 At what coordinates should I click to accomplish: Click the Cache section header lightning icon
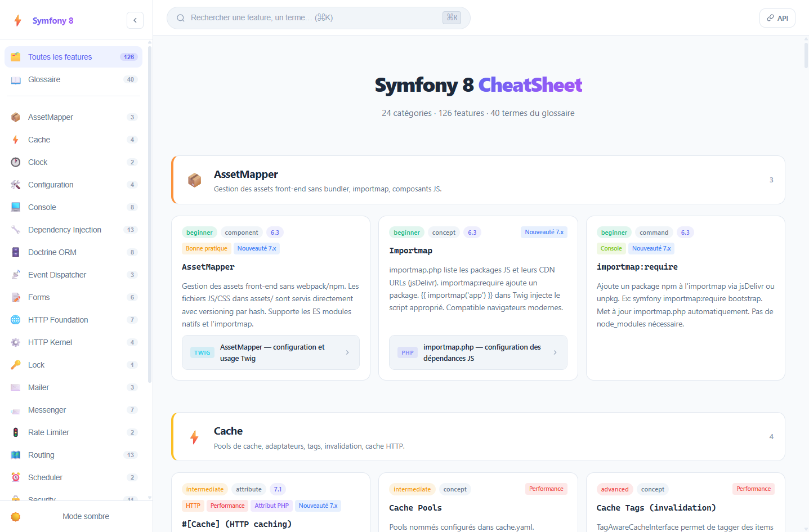pyautogui.click(x=194, y=437)
